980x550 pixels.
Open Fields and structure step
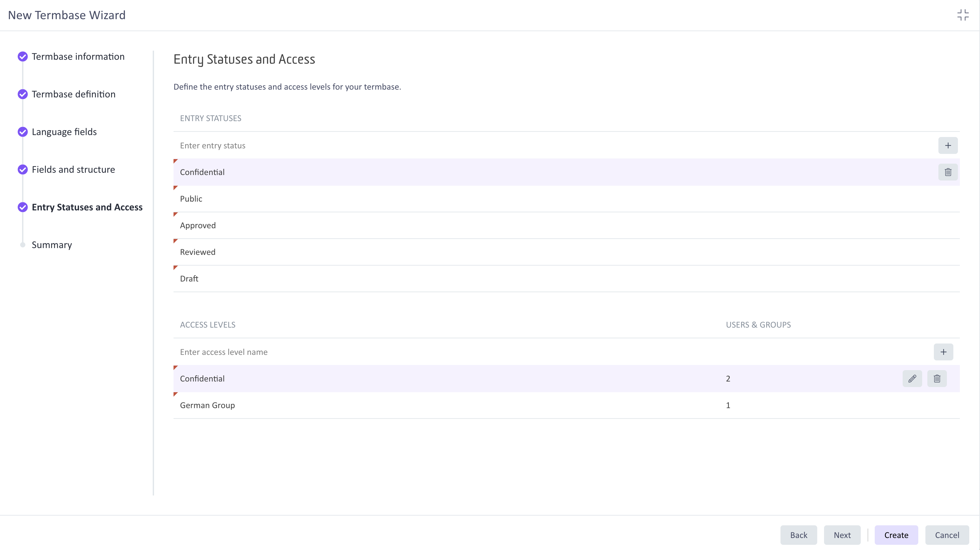pos(73,169)
